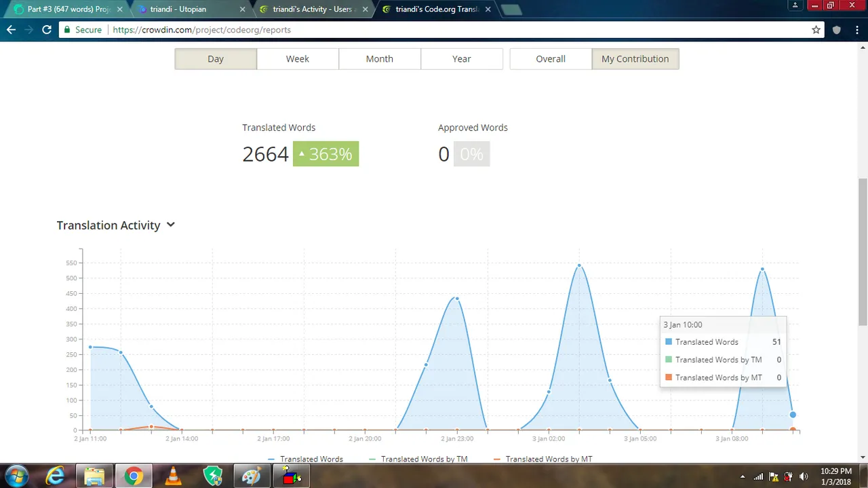This screenshot has height=488, width=868.
Task: Show hidden system tray icons
Action: (x=743, y=476)
